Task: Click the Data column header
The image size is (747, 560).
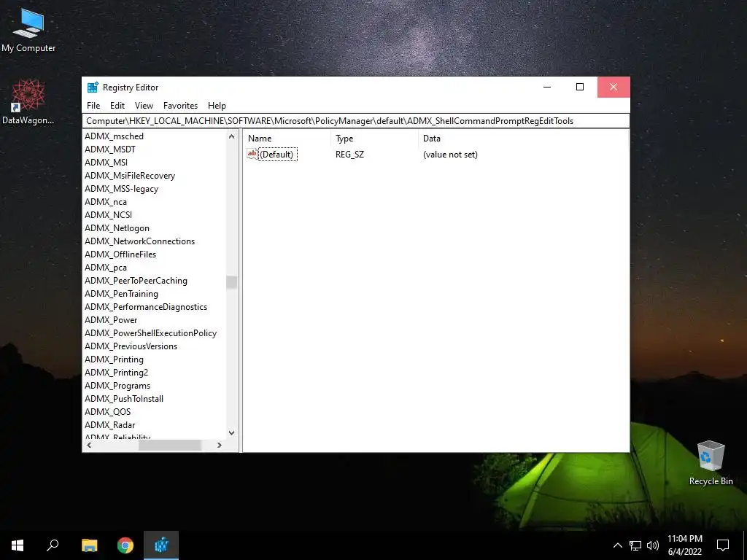Action: click(523, 139)
